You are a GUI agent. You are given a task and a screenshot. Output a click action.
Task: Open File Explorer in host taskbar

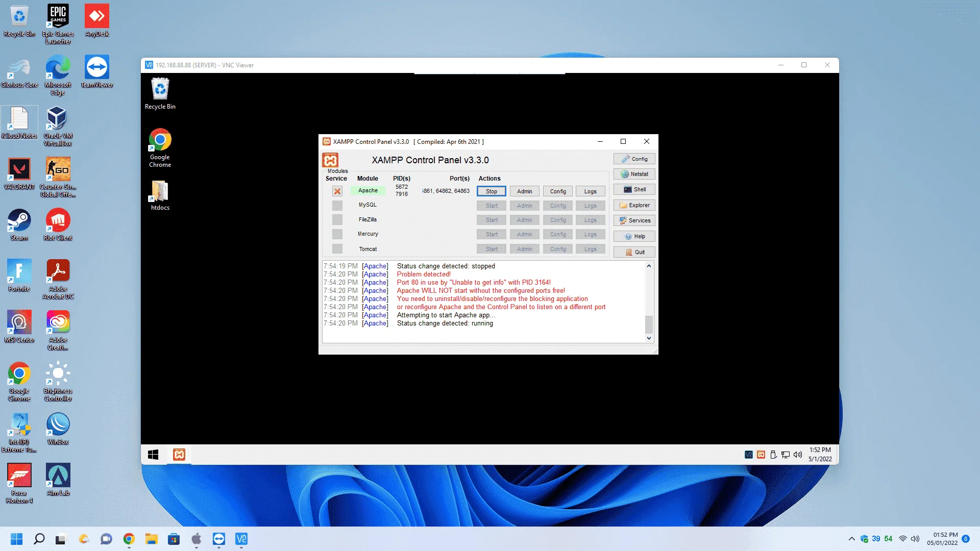tap(151, 539)
